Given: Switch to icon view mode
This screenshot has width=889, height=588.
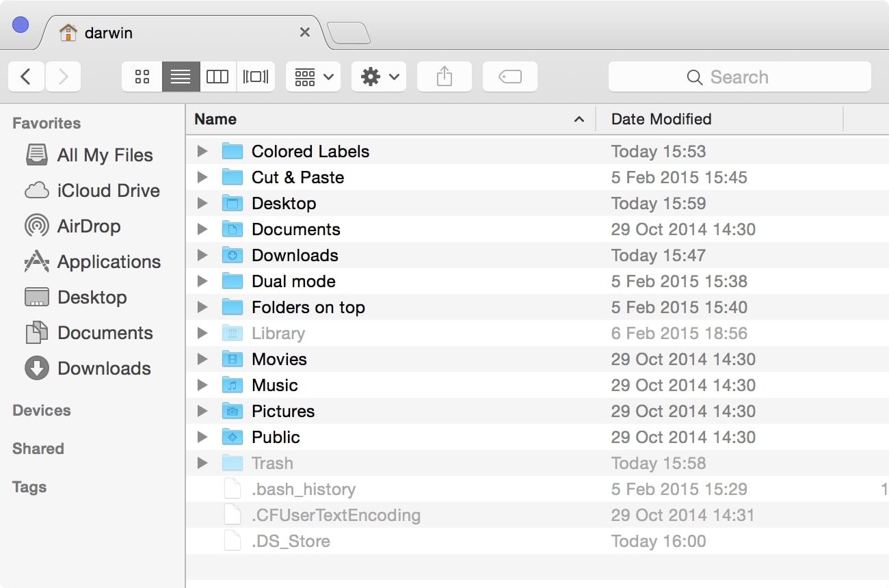Looking at the screenshot, I should [x=142, y=77].
